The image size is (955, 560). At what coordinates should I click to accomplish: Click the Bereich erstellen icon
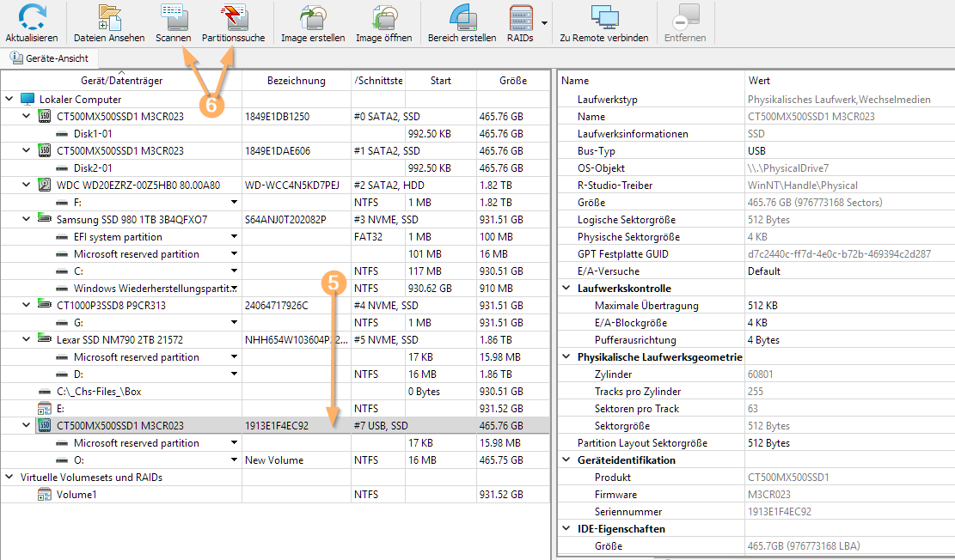[x=462, y=17]
